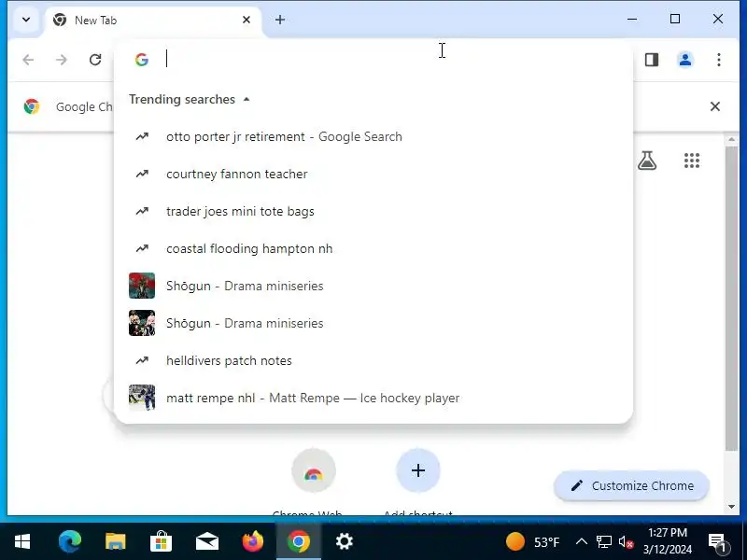This screenshot has height=560, width=747.
Task: Open Settings gear from taskbar
Action: (x=345, y=541)
